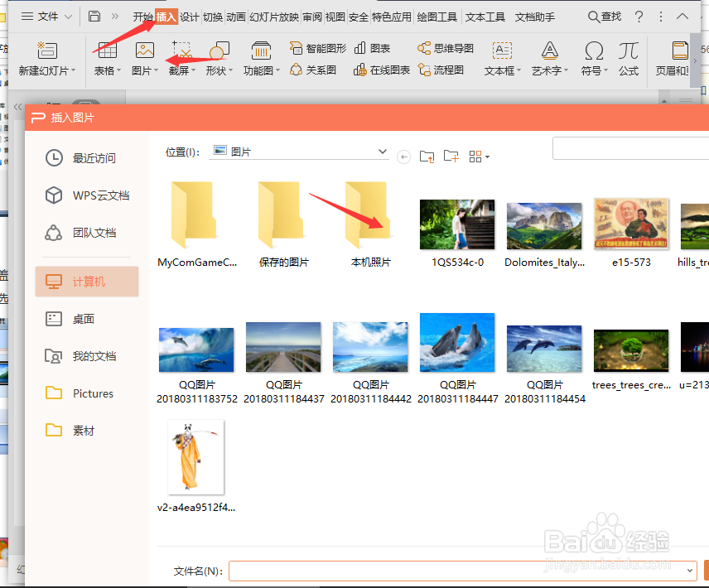This screenshot has height=588, width=709.
Task: Open the 本机照片 folder
Action: click(x=371, y=224)
